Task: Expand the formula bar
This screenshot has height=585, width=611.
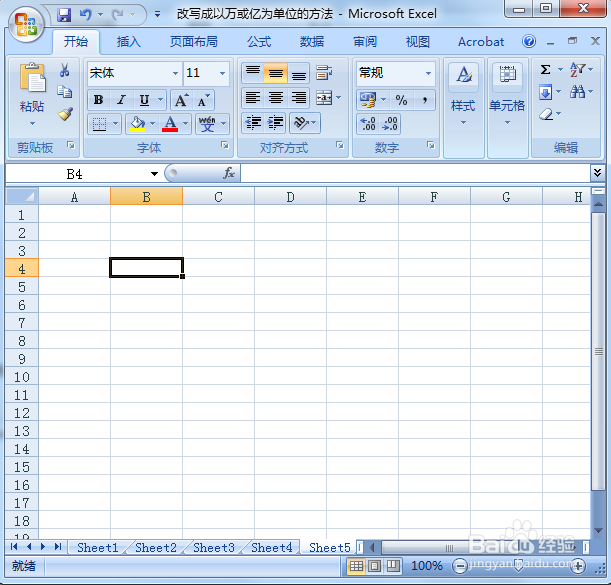Action: (597, 173)
